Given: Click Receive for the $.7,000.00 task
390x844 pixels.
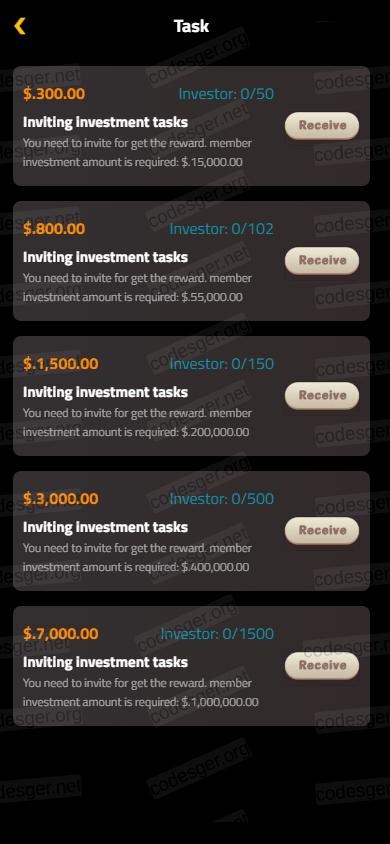Looking at the screenshot, I should (322, 666).
